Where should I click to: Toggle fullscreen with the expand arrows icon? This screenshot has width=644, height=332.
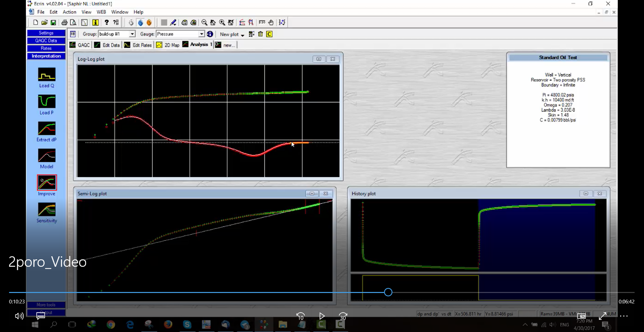coord(602,316)
